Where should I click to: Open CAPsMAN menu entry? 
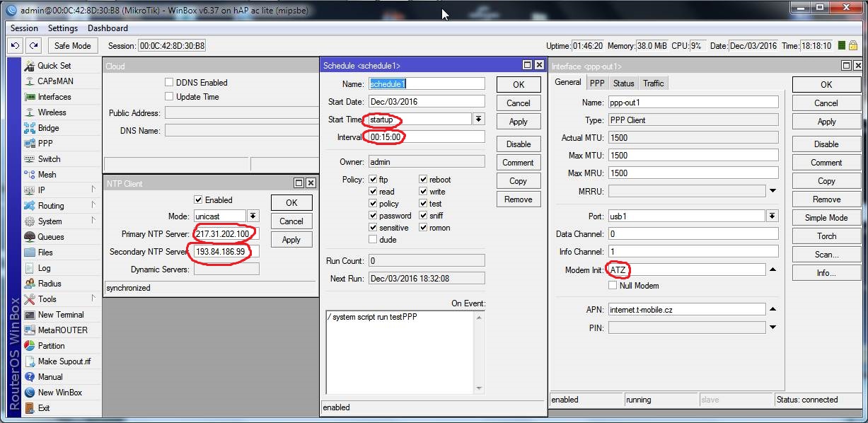pos(55,81)
